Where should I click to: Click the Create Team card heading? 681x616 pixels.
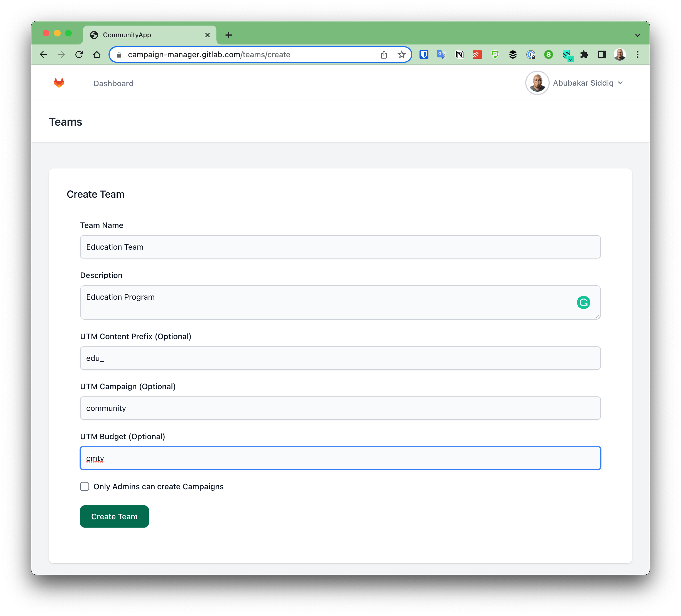(96, 194)
